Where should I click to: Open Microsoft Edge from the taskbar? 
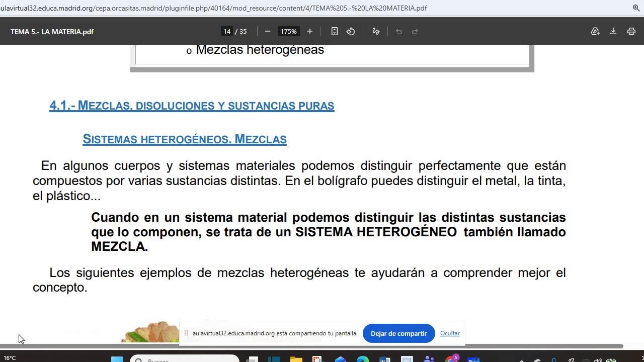pos(362,359)
